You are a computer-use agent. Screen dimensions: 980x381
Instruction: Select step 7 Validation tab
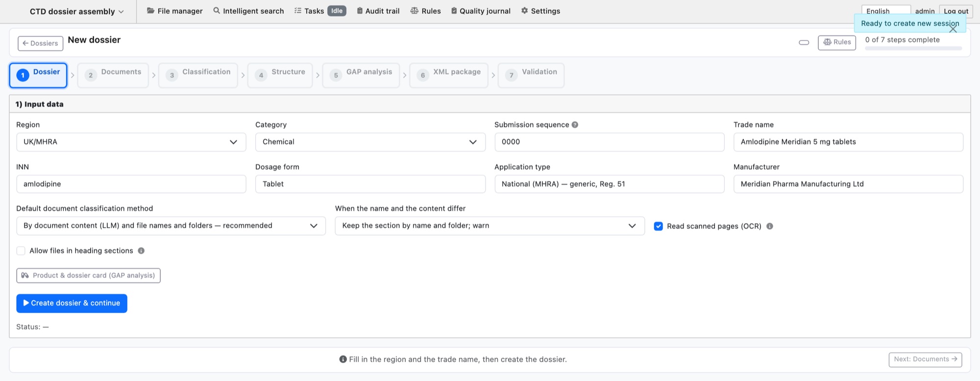[x=531, y=75]
